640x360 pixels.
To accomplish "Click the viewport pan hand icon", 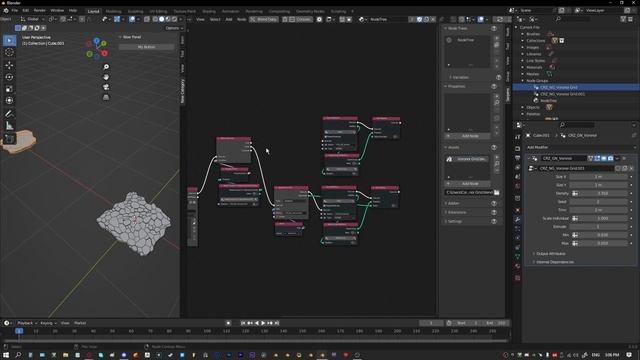I will tap(106, 77).
